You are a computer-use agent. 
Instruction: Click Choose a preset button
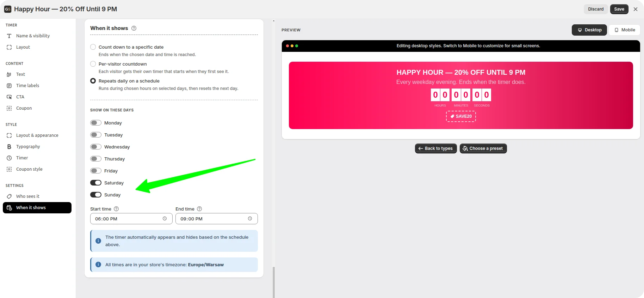pyautogui.click(x=483, y=148)
